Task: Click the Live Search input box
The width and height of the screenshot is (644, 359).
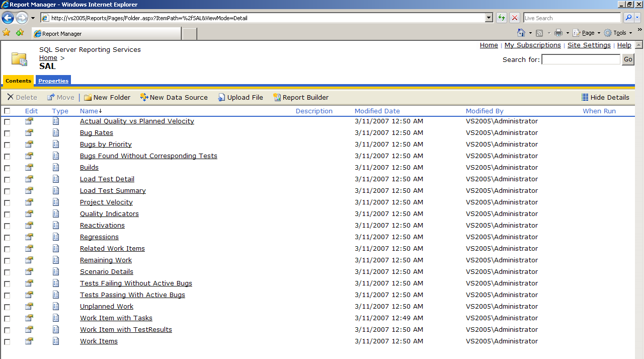Action: tap(572, 18)
